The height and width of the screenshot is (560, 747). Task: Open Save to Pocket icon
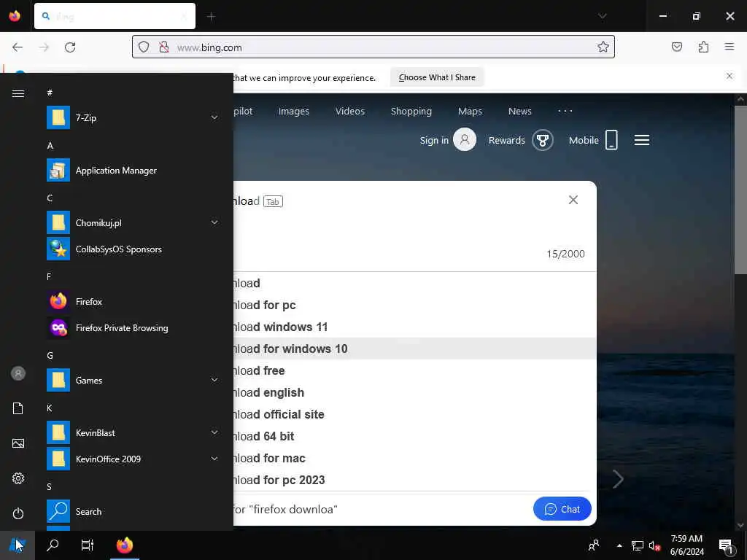tap(676, 47)
